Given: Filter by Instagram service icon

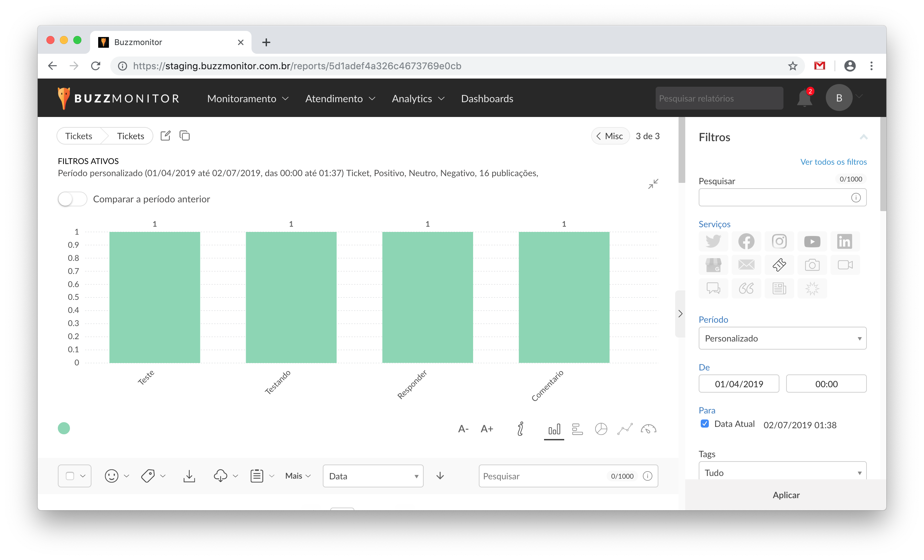Looking at the screenshot, I should 779,241.
